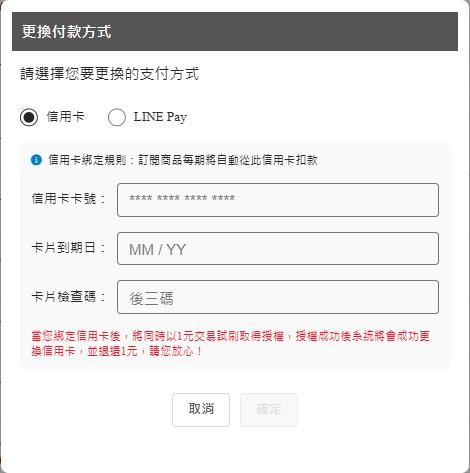Select the LINE Pay radio button circle

tap(117, 117)
